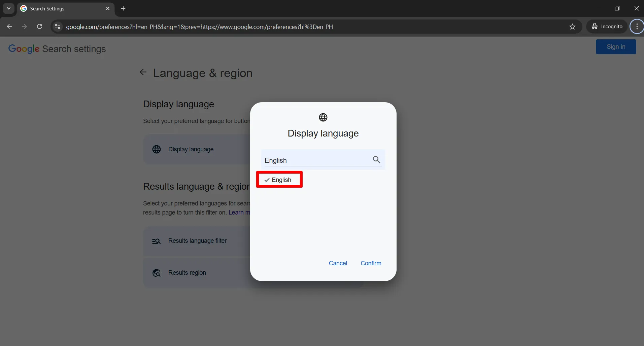This screenshot has width=644, height=346.
Task: Cancel the Display language dialog
Action: [x=338, y=263]
